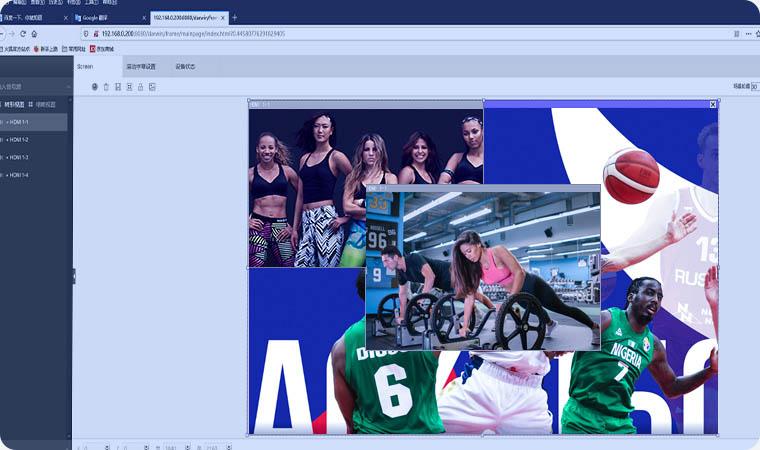Click the lock toolbar icon
The image size is (760, 450).
click(x=141, y=87)
